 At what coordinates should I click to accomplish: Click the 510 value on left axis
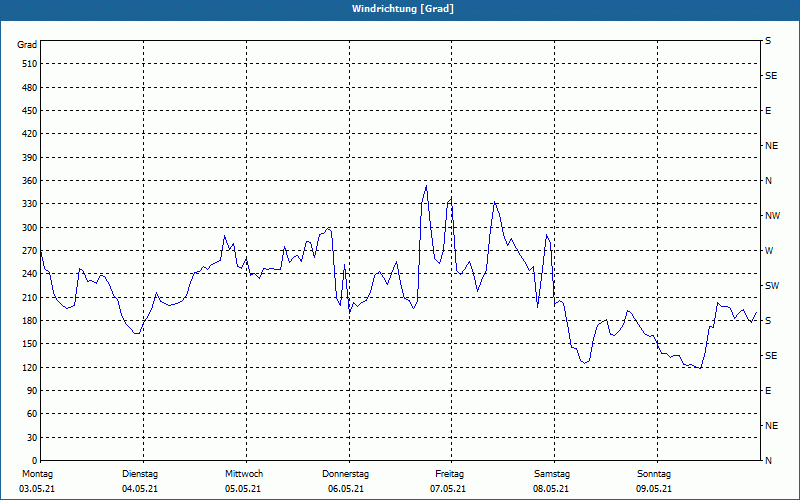(x=30, y=64)
